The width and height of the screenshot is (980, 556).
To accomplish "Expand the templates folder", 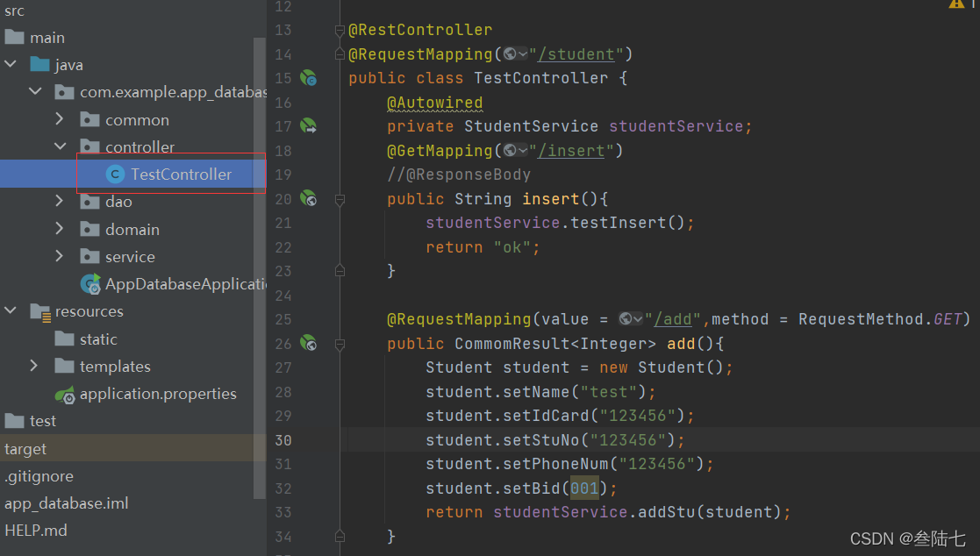I will pos(33,365).
